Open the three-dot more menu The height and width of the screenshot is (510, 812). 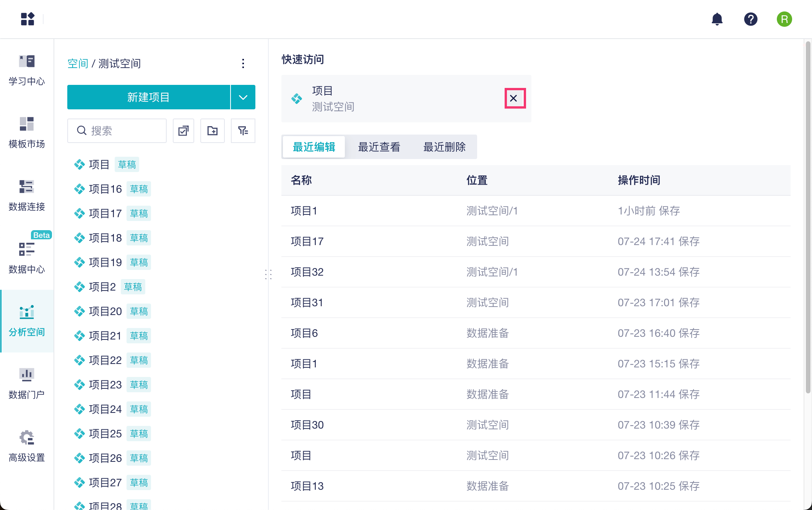[243, 63]
